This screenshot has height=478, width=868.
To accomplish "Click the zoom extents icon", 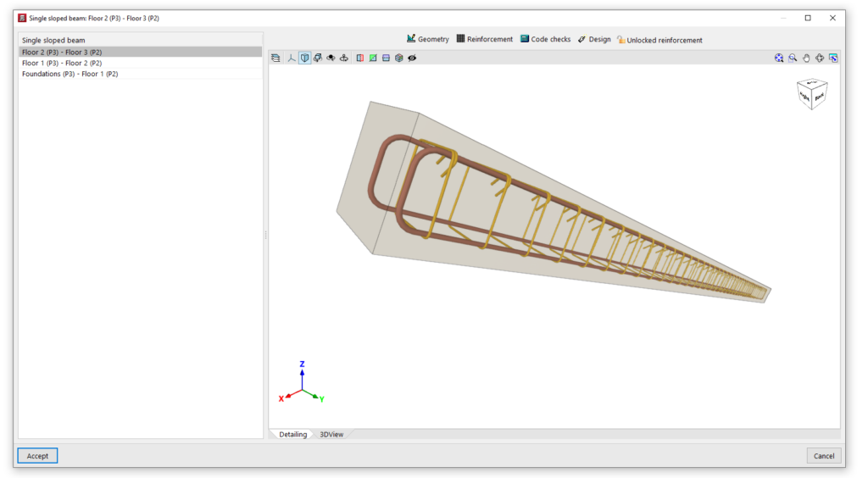I will click(779, 58).
